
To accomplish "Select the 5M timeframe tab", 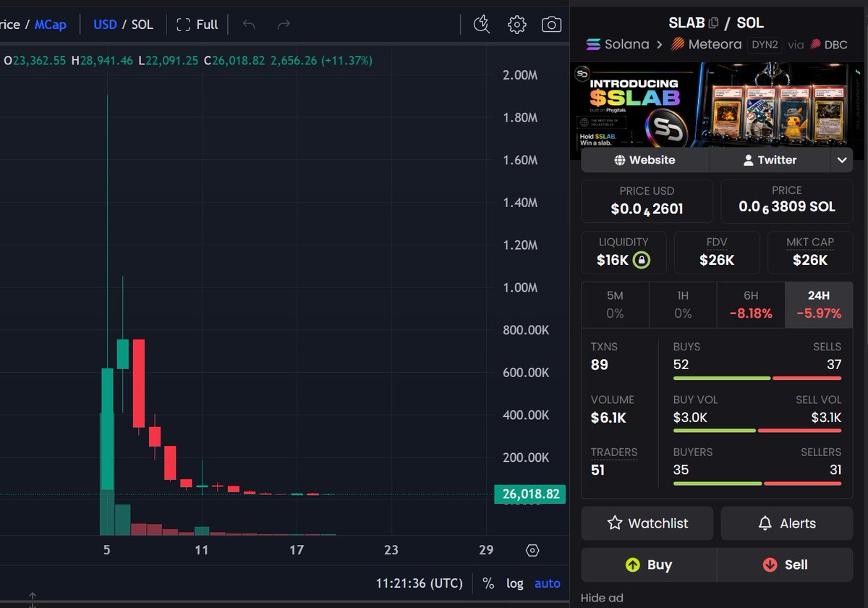I will 615,305.
